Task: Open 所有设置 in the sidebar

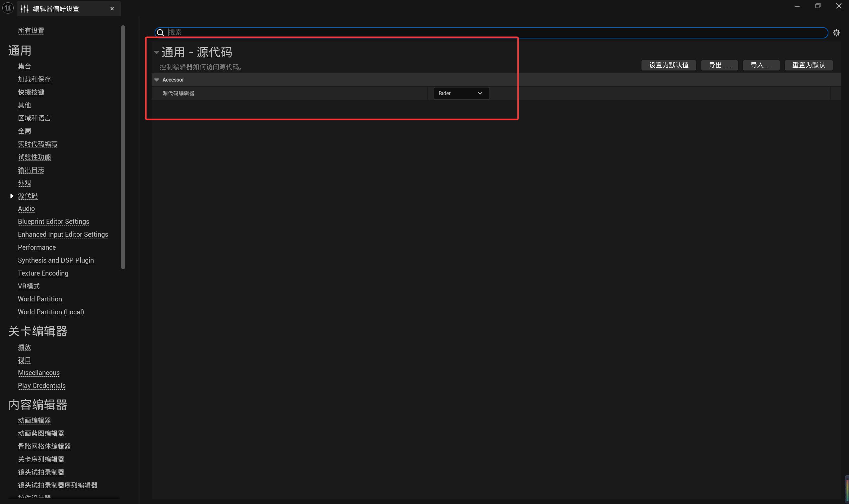Action: (x=31, y=31)
